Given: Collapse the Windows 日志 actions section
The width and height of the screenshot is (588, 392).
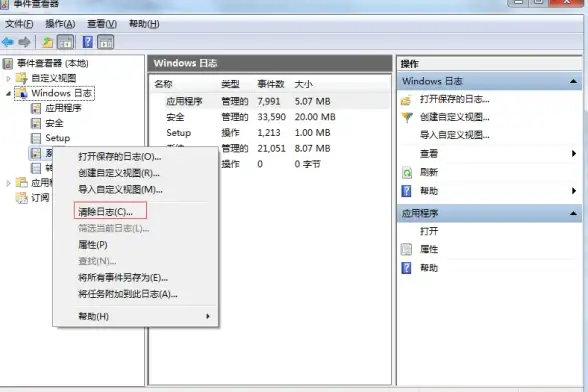Looking at the screenshot, I should [x=573, y=81].
